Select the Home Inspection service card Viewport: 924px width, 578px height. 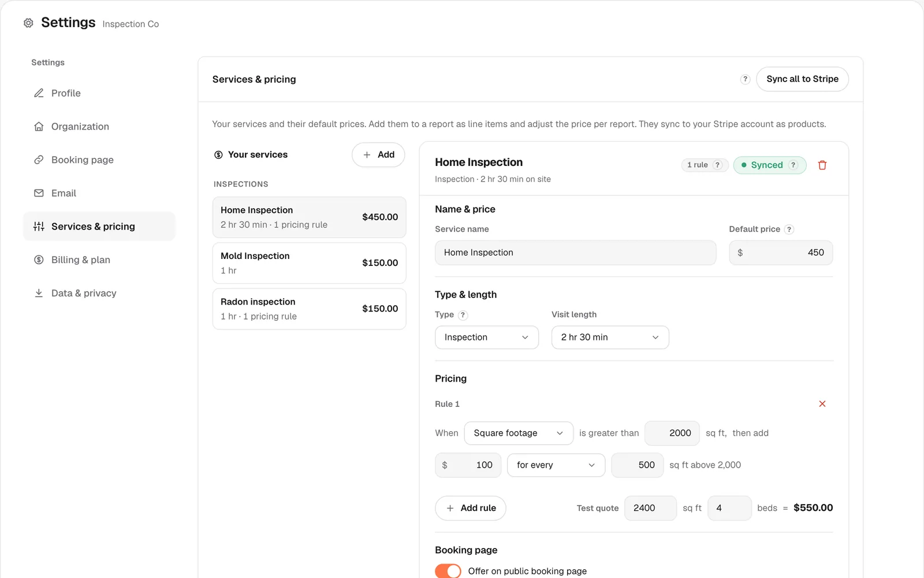[310, 217]
